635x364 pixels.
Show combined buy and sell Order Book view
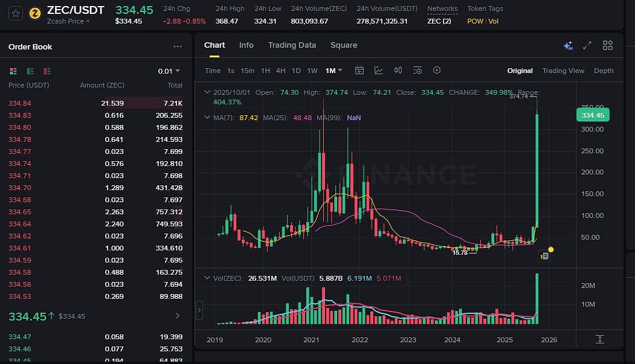click(x=13, y=71)
